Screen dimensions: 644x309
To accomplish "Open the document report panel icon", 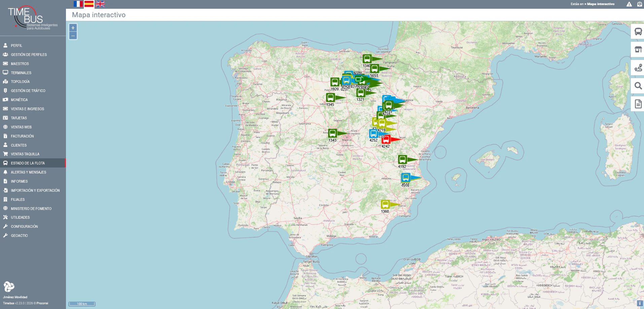I will click(638, 104).
